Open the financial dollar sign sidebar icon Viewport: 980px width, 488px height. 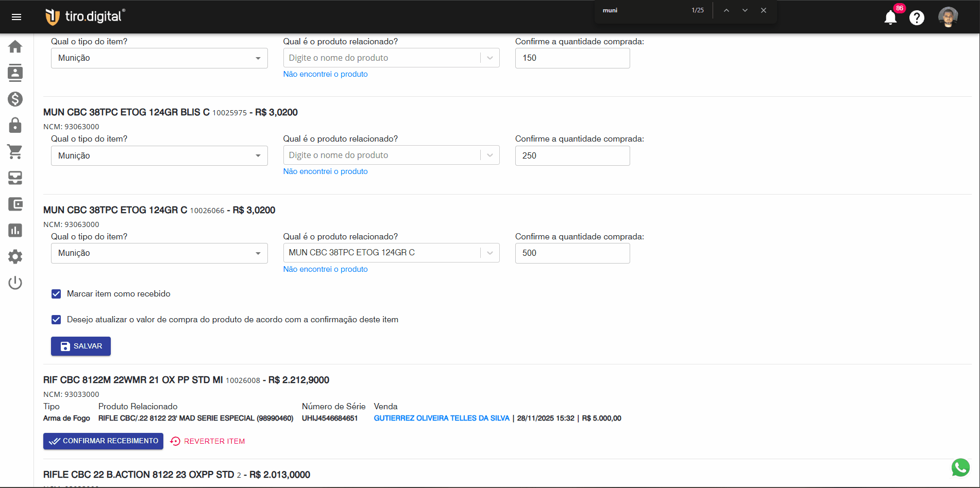click(x=15, y=99)
